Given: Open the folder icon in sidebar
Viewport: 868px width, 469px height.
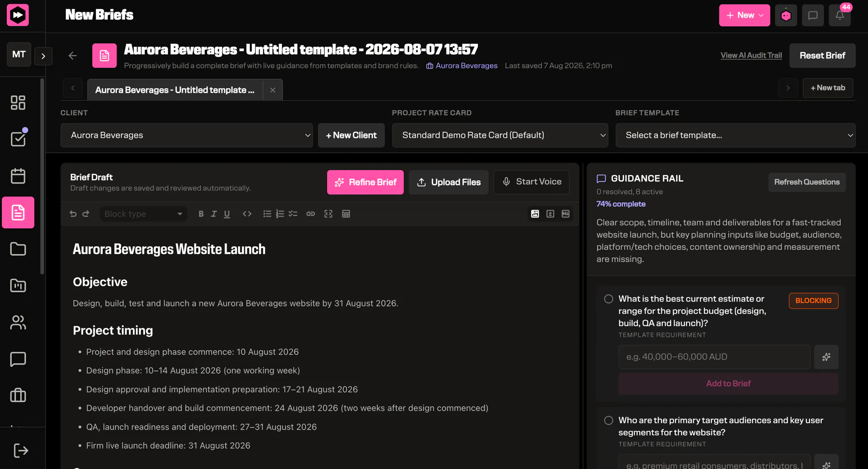Looking at the screenshot, I should (x=18, y=249).
